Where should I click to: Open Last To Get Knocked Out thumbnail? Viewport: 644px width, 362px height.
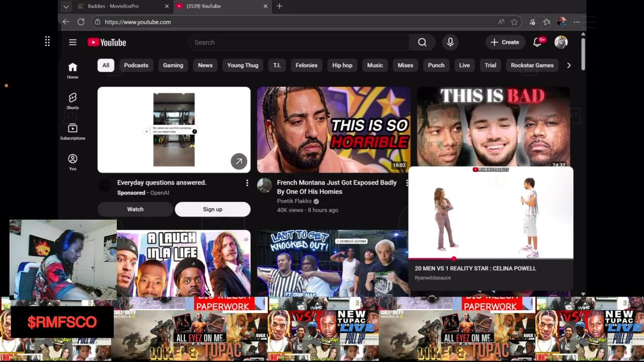(332, 263)
